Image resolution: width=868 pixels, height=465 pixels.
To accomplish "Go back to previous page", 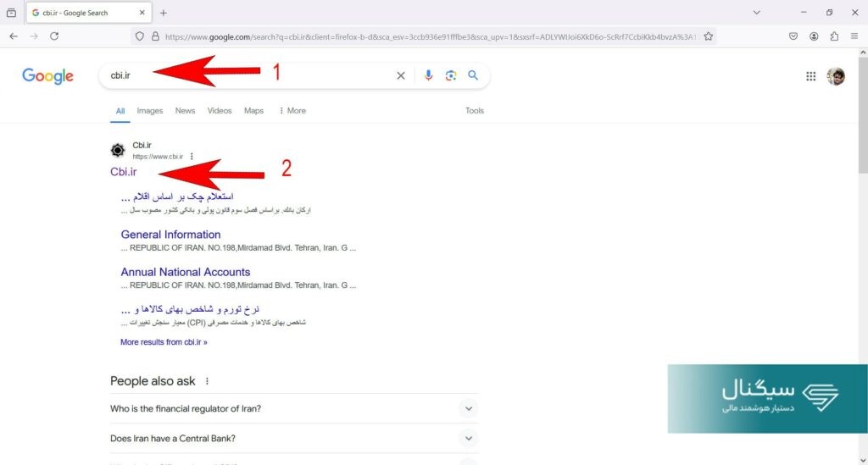I will (14, 36).
